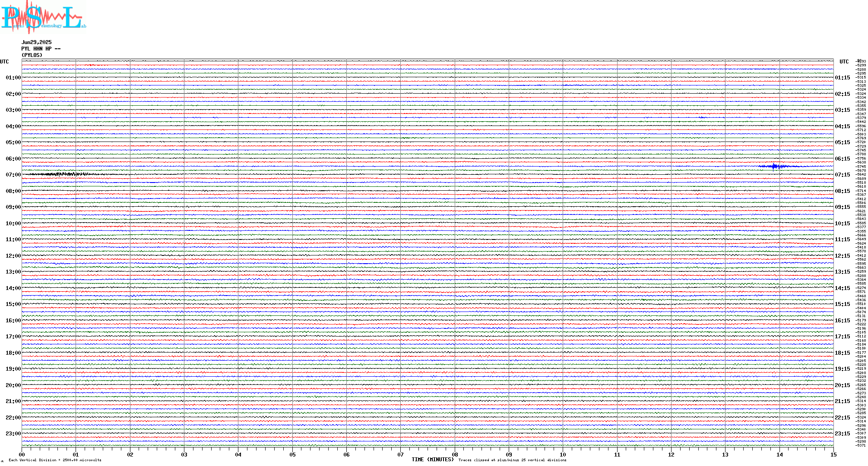Click the 03:15 end-time label
The image size is (868, 466).
[843, 110]
